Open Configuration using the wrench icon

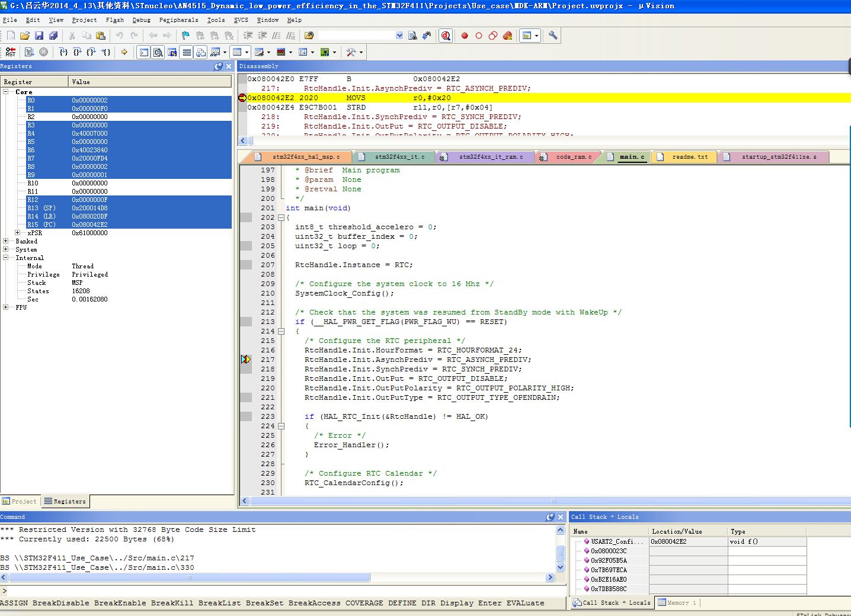(553, 36)
